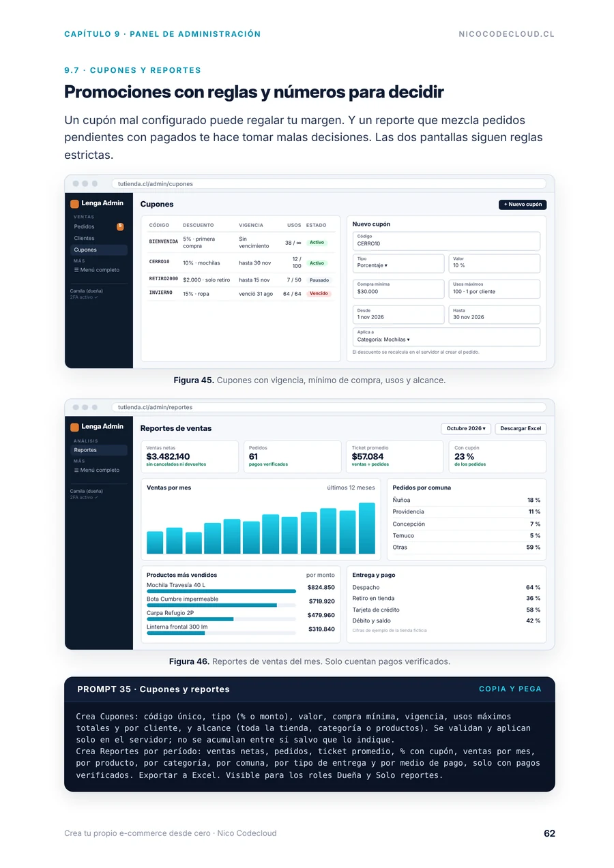Image resolution: width=614 pixels, height=868 pixels.
Task: Click the Activo badge in the BIENVENIDA row
Action: point(317,243)
